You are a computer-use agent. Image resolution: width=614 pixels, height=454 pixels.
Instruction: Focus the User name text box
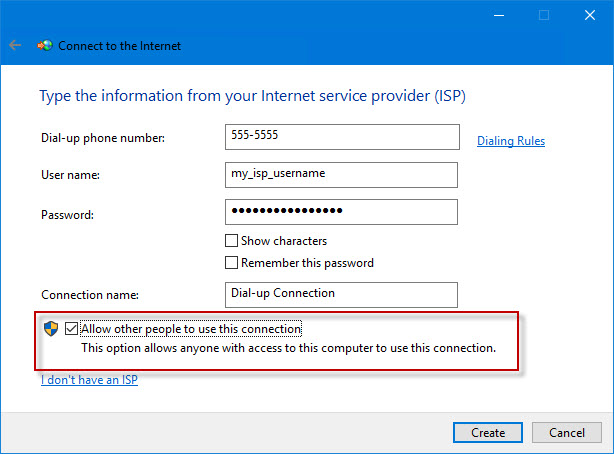pyautogui.click(x=342, y=175)
